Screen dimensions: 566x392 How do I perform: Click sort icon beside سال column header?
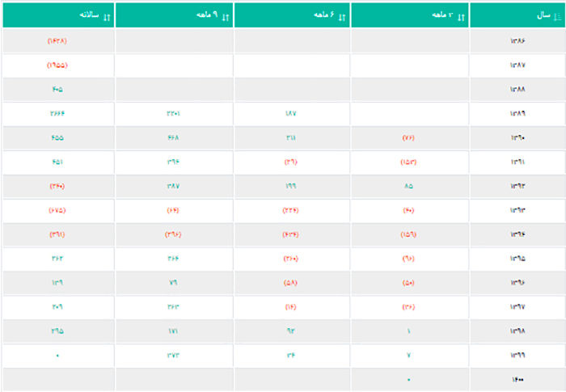tap(558, 17)
